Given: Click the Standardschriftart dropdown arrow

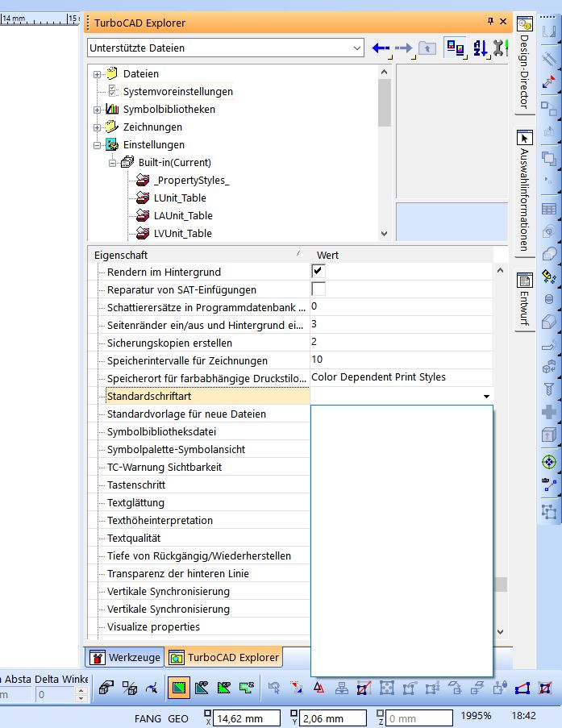Looking at the screenshot, I should [x=486, y=396].
